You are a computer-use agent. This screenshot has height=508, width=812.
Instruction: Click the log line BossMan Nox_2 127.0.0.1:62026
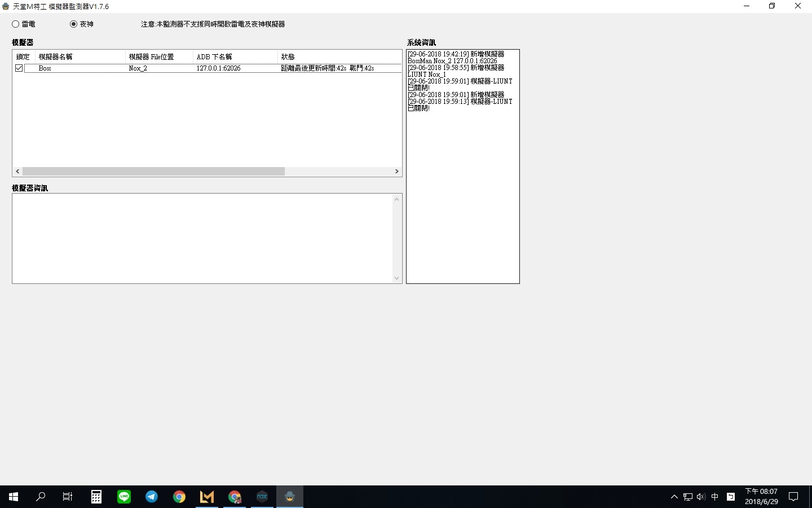click(452, 61)
